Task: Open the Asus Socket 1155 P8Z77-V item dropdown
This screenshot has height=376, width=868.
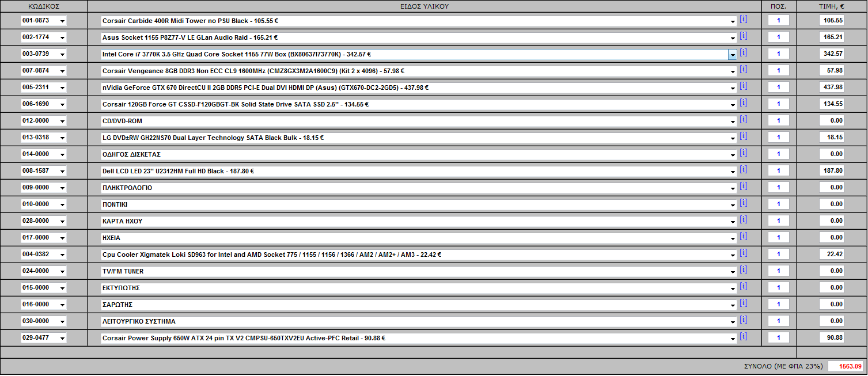Action: tap(419, 37)
